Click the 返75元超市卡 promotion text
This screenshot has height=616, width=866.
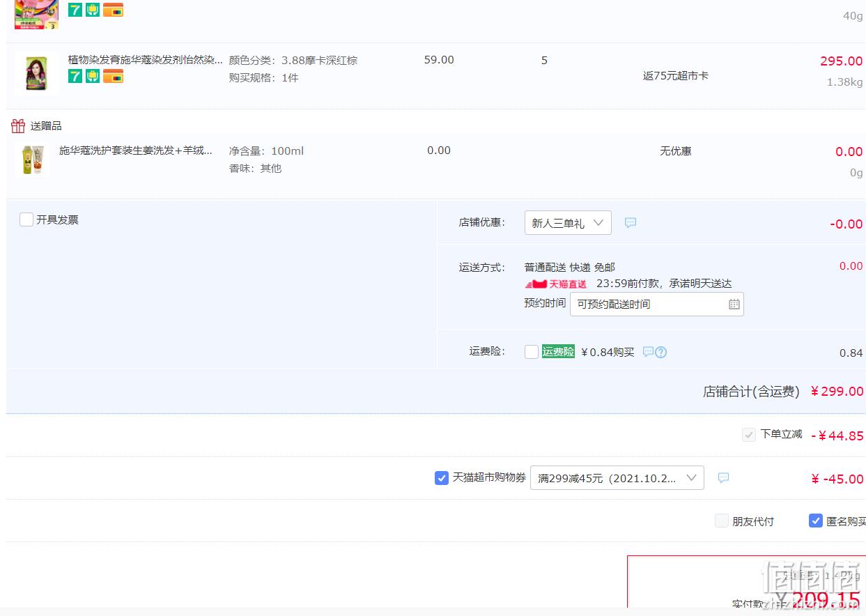676,75
